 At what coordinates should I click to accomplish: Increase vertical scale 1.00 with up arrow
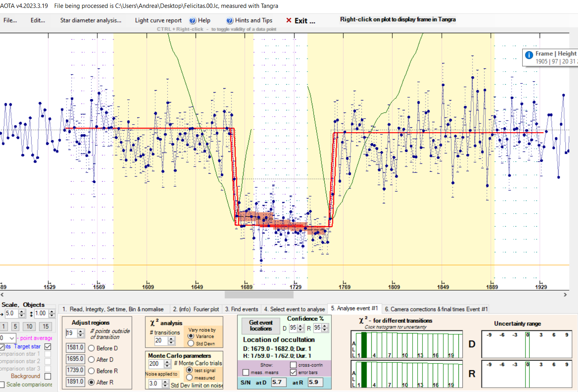(51, 312)
